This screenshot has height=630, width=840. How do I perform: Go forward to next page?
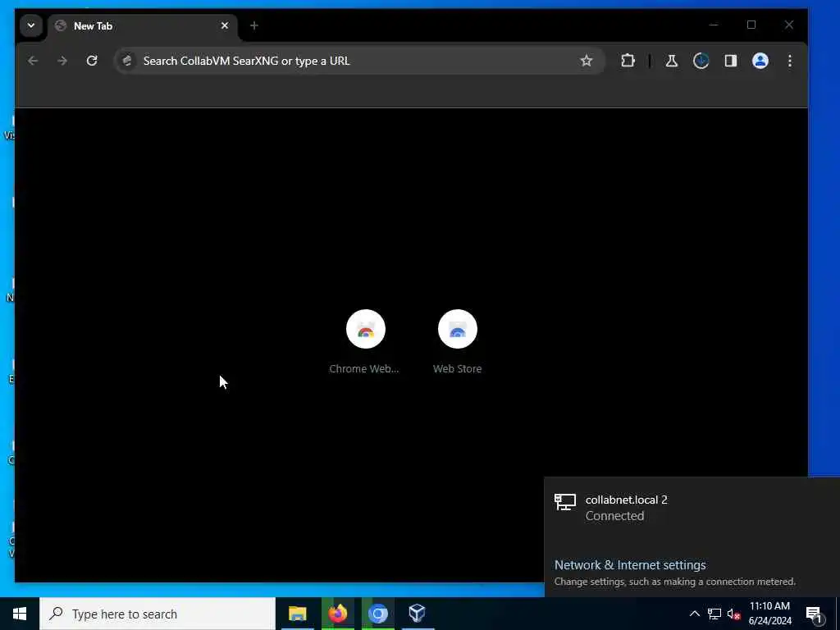[62, 61]
